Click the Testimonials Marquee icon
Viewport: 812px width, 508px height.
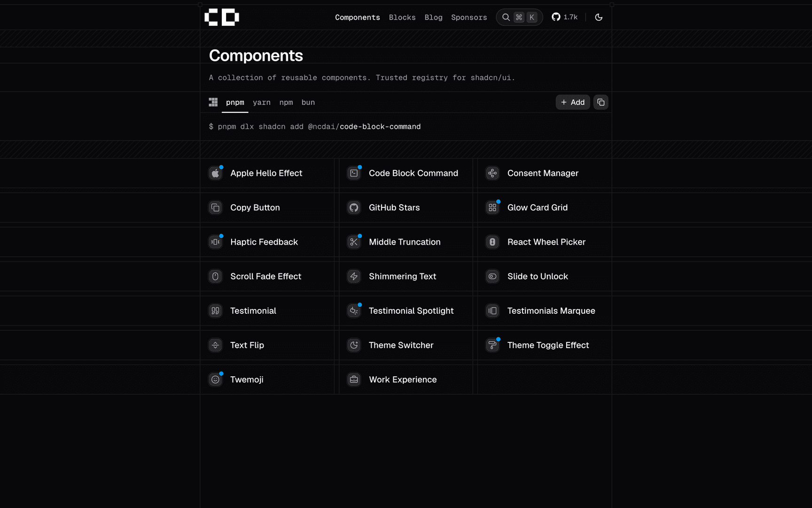[x=492, y=310]
